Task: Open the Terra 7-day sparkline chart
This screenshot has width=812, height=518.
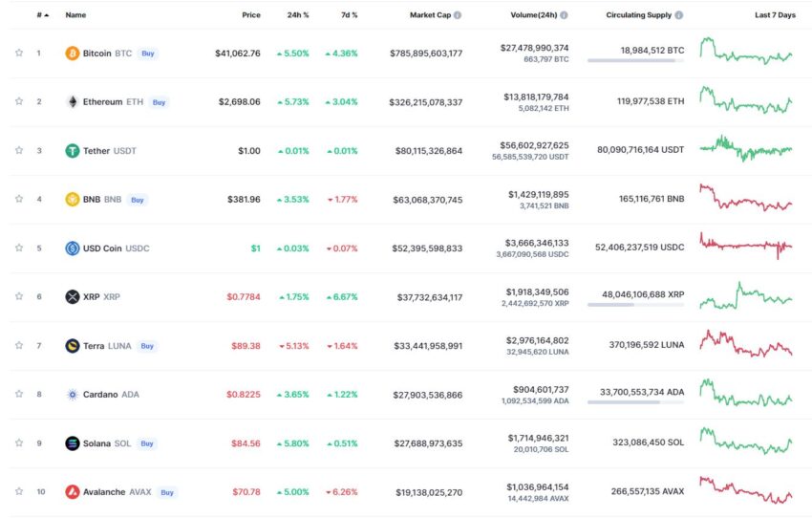Action: click(x=746, y=344)
